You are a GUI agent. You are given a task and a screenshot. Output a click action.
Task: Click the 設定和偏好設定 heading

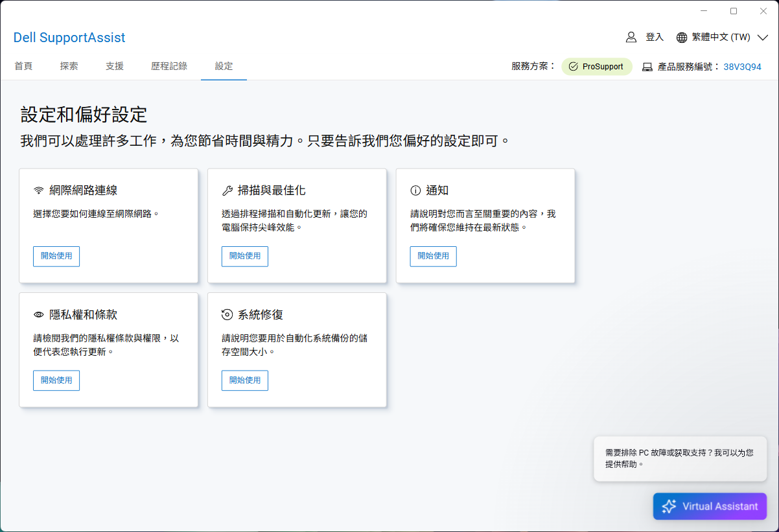click(84, 115)
